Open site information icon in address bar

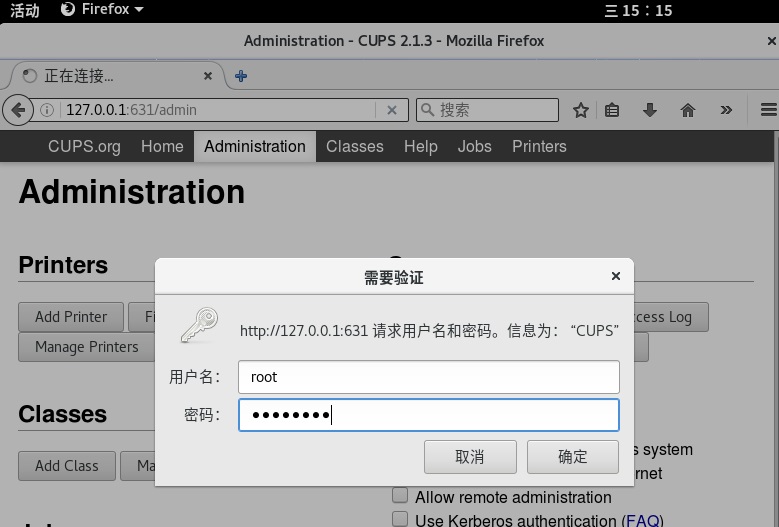pyautogui.click(x=47, y=110)
